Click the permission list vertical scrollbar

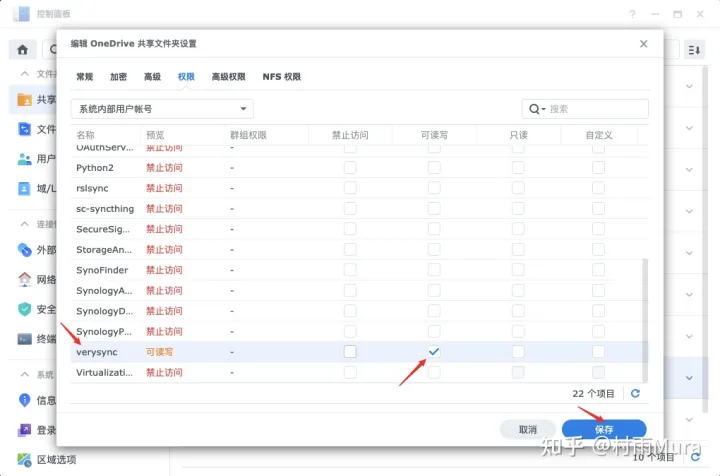tap(645, 320)
